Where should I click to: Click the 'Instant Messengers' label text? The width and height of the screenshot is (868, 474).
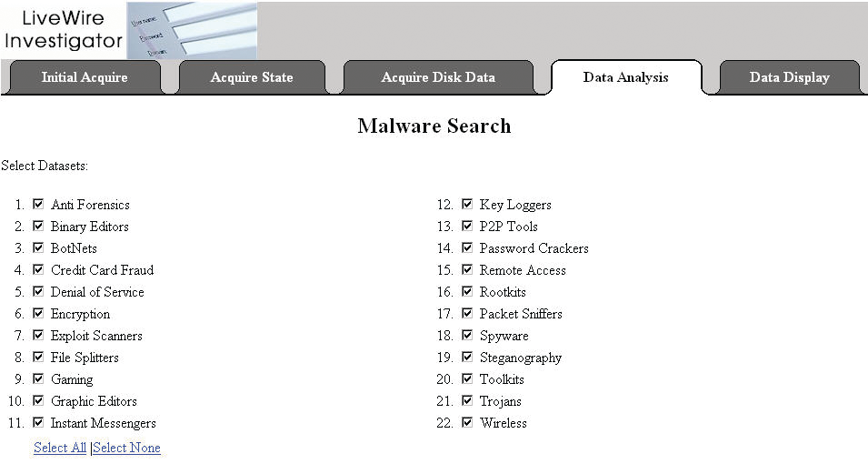pyautogui.click(x=104, y=424)
